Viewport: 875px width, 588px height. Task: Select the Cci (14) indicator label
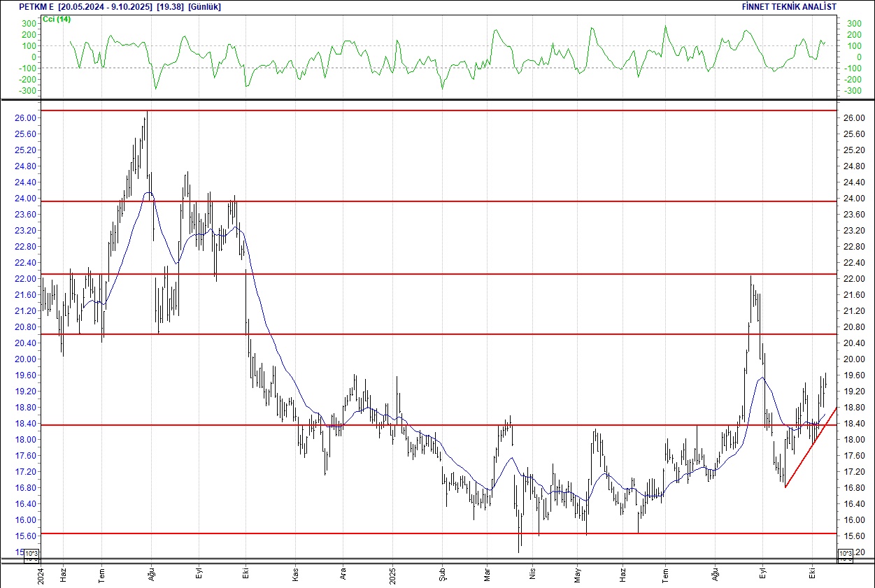(57, 19)
